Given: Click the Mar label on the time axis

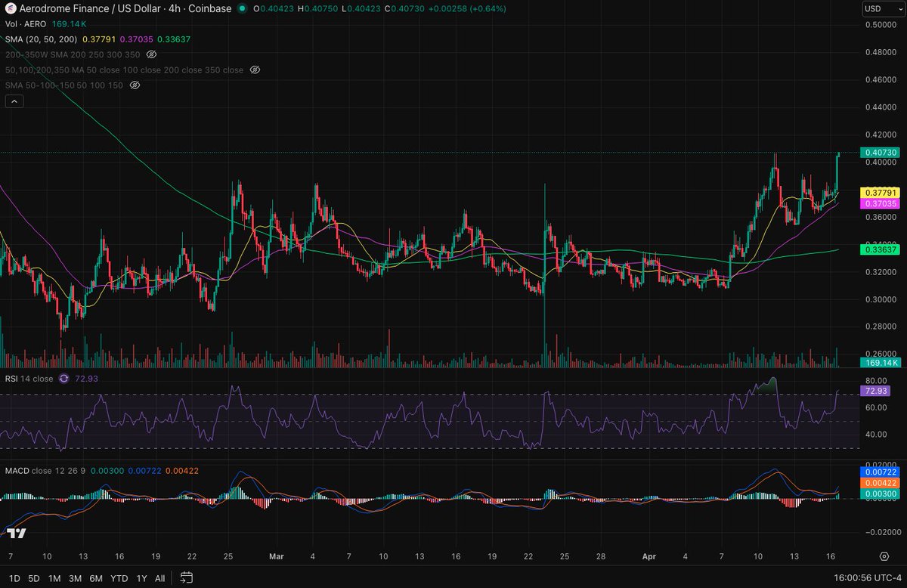Looking at the screenshot, I should (276, 556).
